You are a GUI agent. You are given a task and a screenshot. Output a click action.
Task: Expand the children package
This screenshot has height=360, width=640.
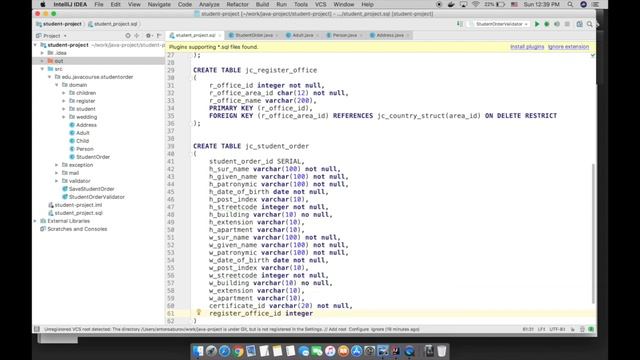pos(64,93)
